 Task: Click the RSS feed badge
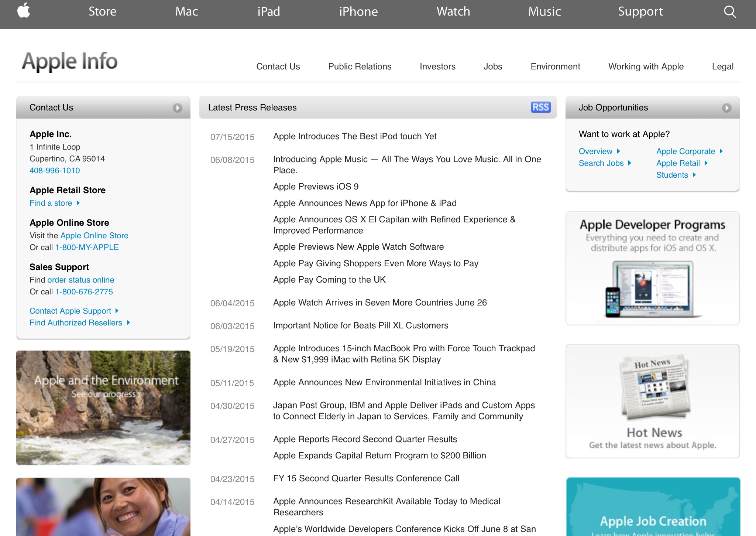[541, 107]
